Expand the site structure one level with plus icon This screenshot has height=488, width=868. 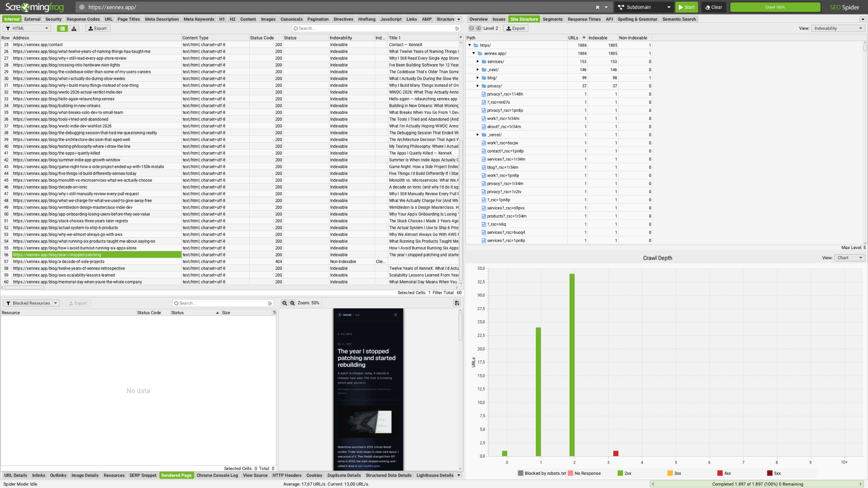pyautogui.click(x=479, y=28)
